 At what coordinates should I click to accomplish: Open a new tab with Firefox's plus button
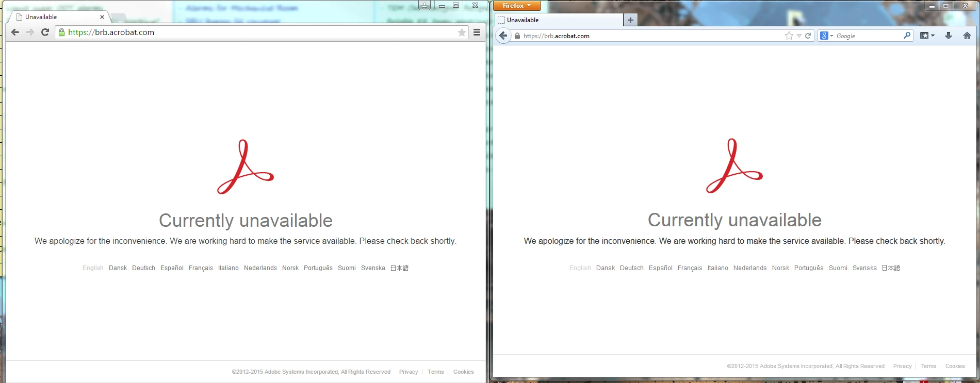(630, 20)
